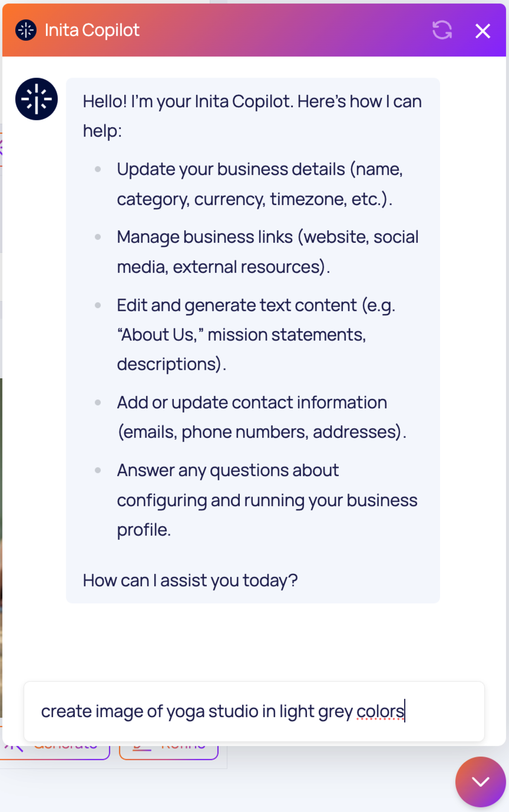Focus the chat message input field
This screenshot has width=509, height=812.
(254, 711)
